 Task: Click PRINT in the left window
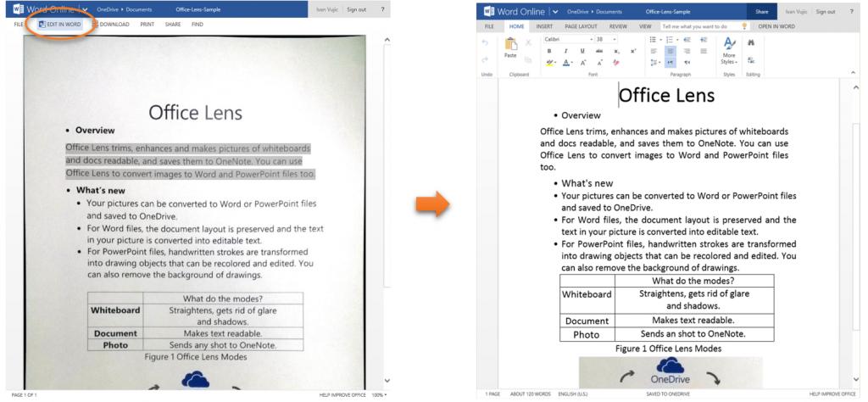[147, 25]
